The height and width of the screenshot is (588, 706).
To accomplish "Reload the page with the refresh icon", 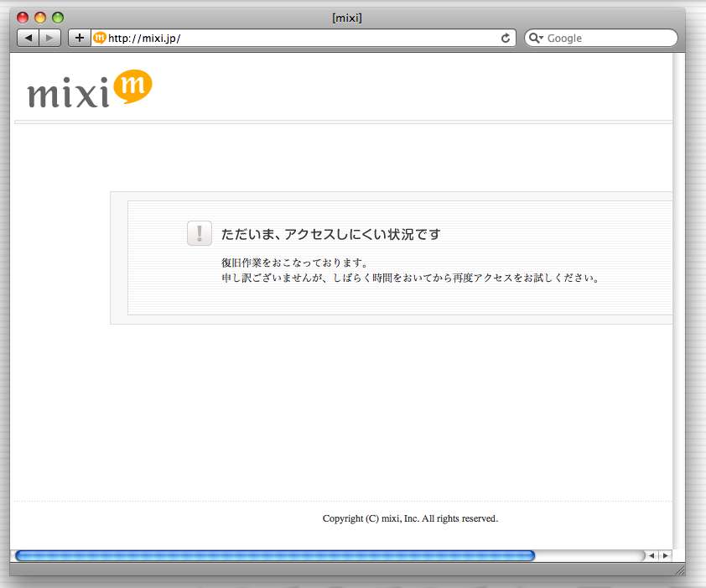I will pyautogui.click(x=506, y=39).
